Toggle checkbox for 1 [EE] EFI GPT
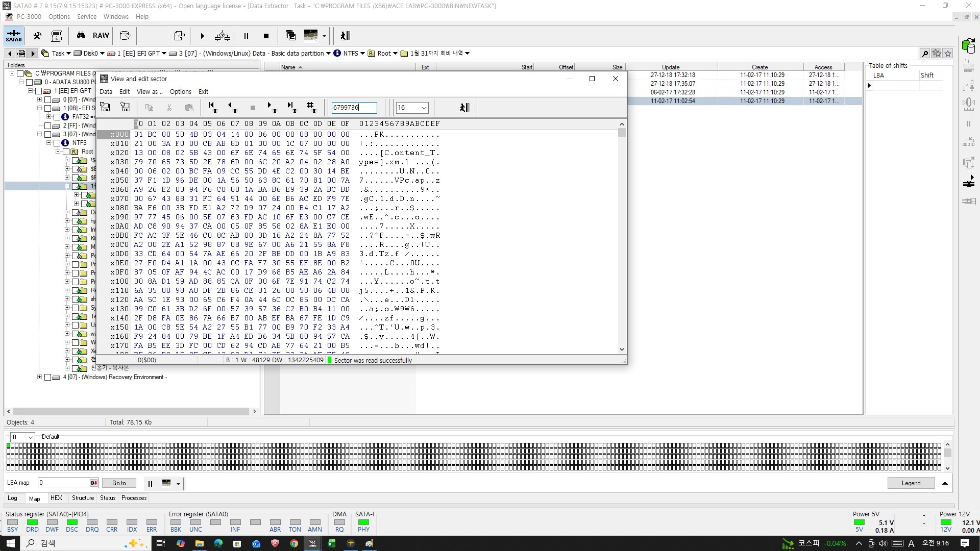980x551 pixels. (38, 91)
